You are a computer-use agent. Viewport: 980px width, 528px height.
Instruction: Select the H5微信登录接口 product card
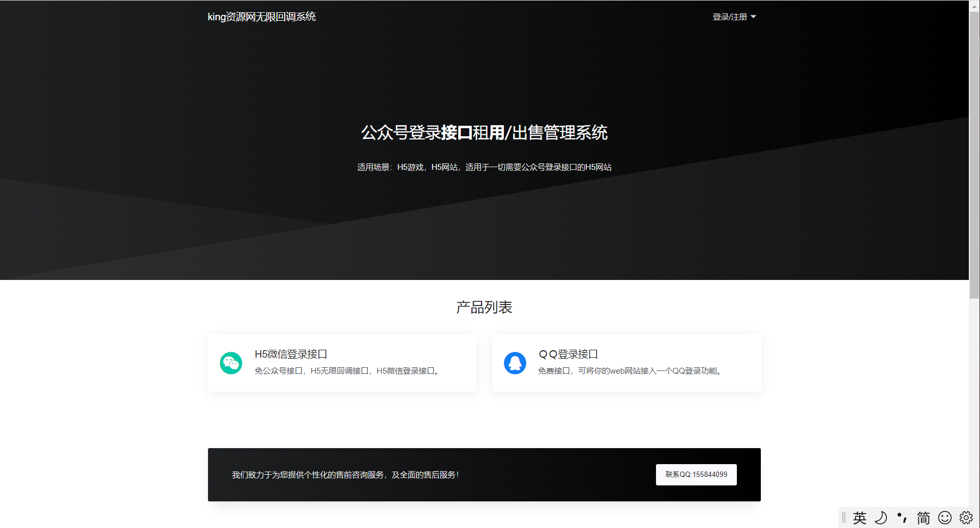point(342,362)
